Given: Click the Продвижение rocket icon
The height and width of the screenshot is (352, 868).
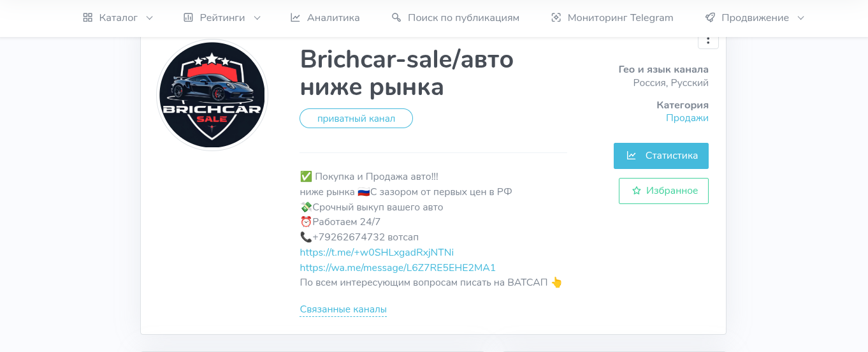Looking at the screenshot, I should (710, 18).
